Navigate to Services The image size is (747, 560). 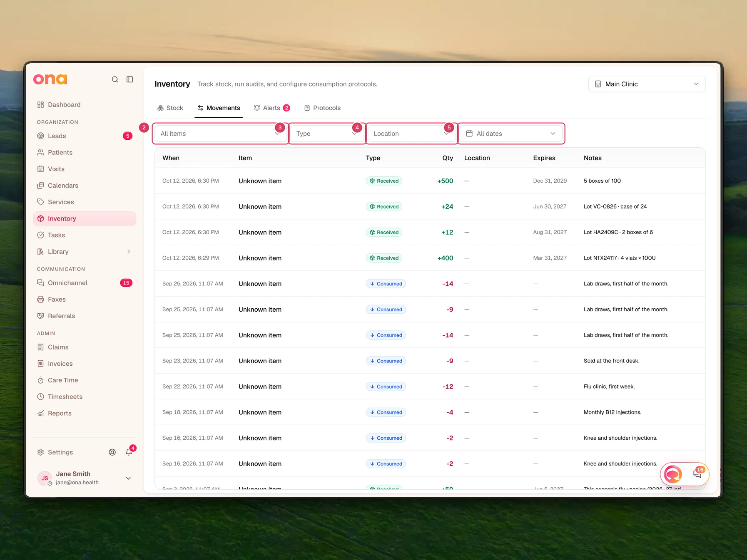point(85,202)
